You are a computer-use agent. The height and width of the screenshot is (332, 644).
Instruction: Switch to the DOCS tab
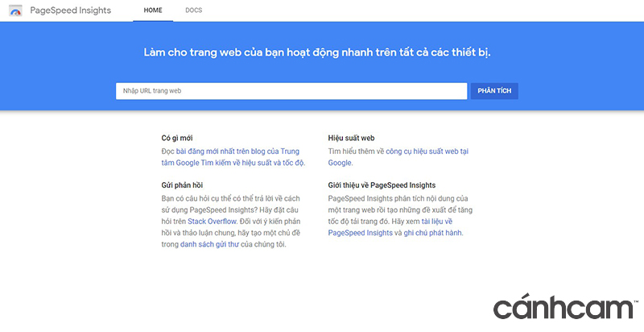point(193,10)
